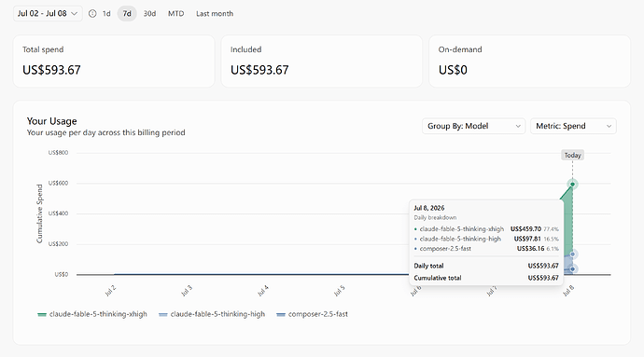644x357 pixels.
Task: Click US$459.70 value in tooltip
Action: [525, 229]
